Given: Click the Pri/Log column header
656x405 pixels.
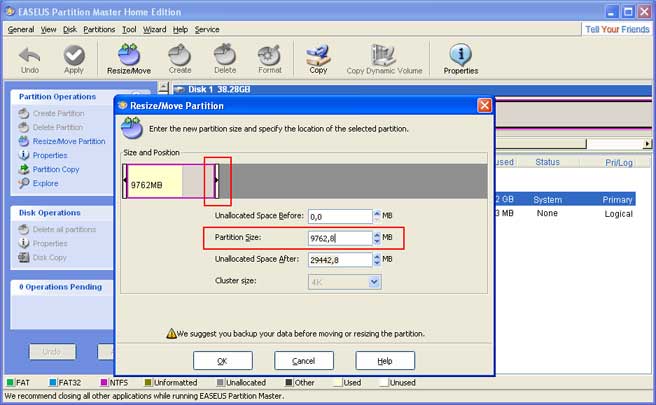Looking at the screenshot, I should click(x=618, y=163).
